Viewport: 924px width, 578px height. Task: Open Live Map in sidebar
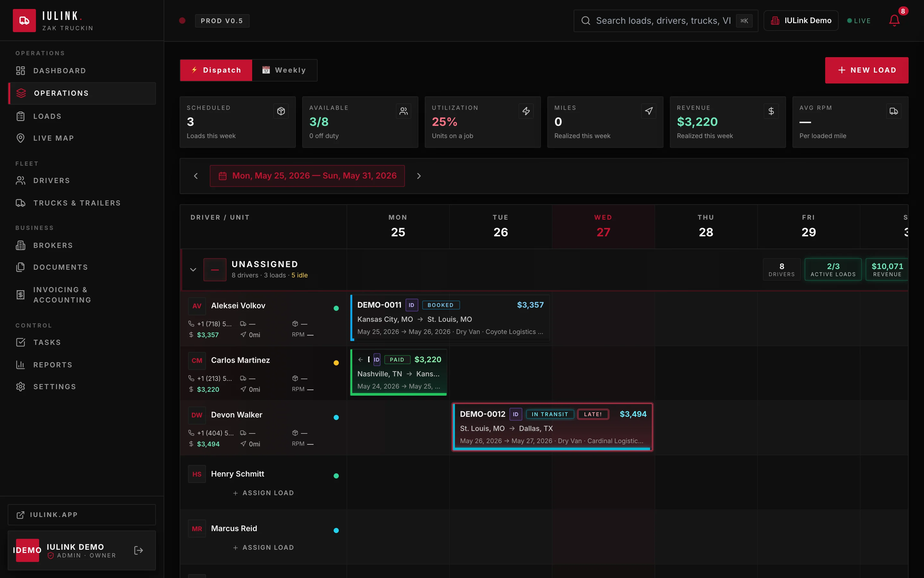click(82, 138)
